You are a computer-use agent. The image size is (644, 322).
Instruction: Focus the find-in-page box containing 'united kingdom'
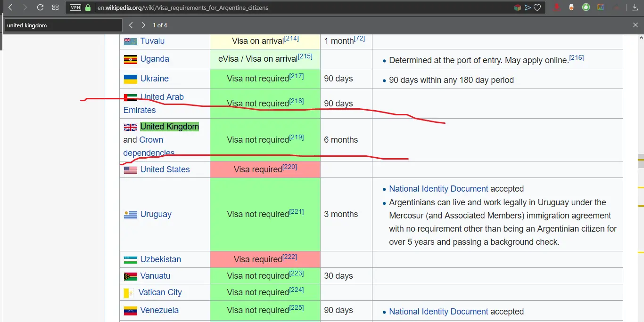63,25
